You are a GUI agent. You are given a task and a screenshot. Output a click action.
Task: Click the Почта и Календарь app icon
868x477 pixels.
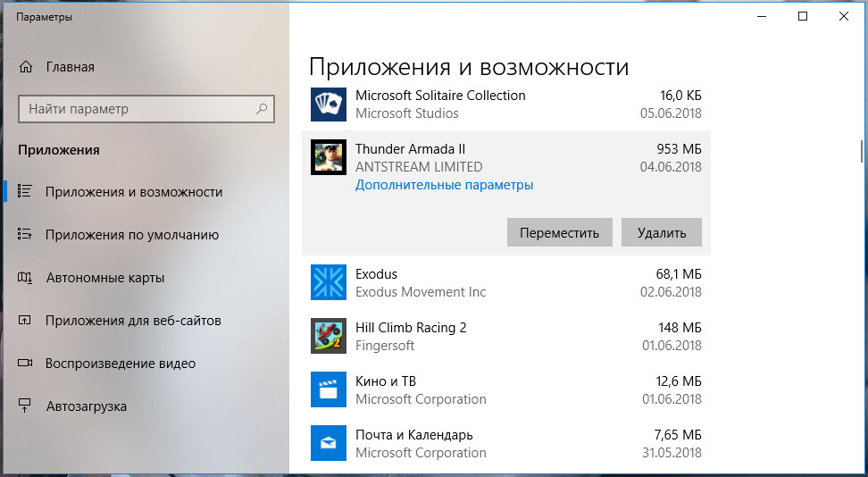point(329,443)
